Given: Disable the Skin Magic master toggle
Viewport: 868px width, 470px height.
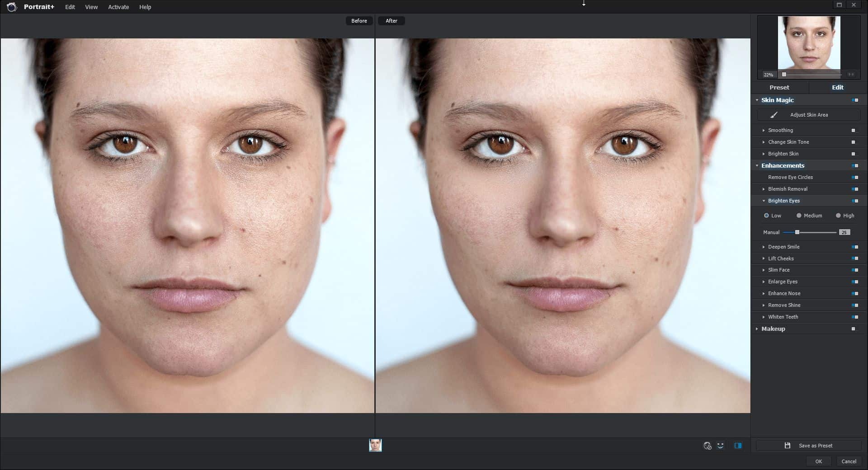Looking at the screenshot, I should click(x=855, y=100).
